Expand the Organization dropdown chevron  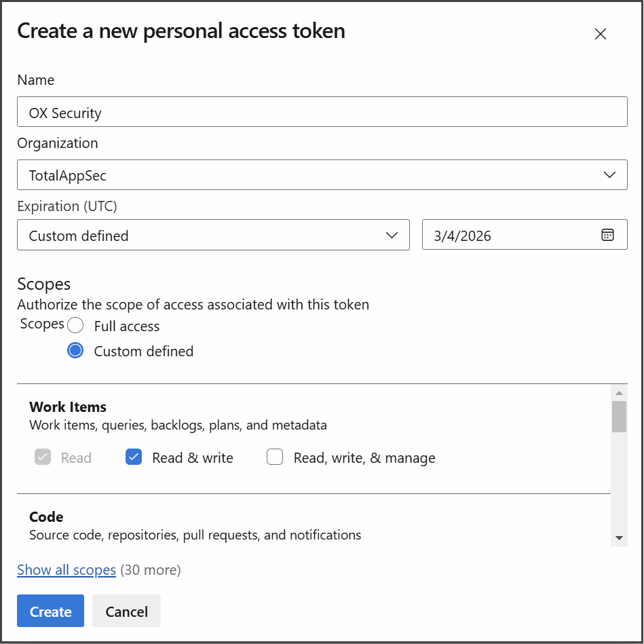point(609,175)
